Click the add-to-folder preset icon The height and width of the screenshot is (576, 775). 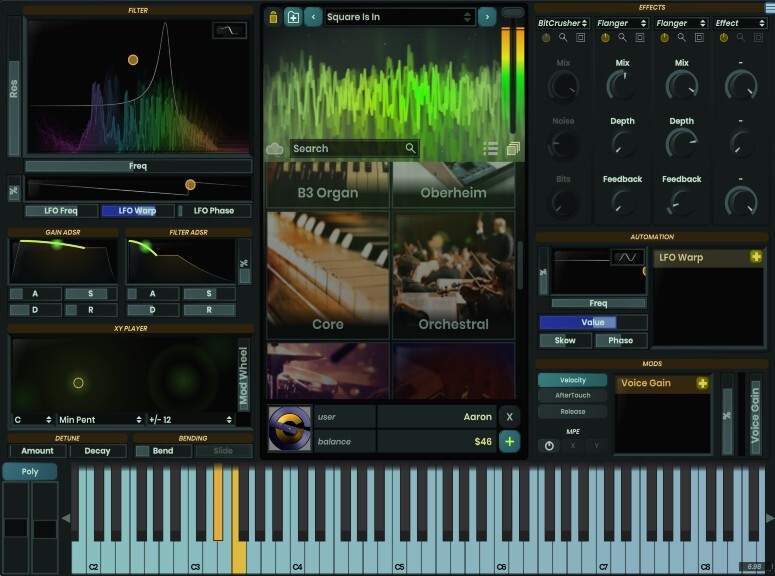coord(293,17)
